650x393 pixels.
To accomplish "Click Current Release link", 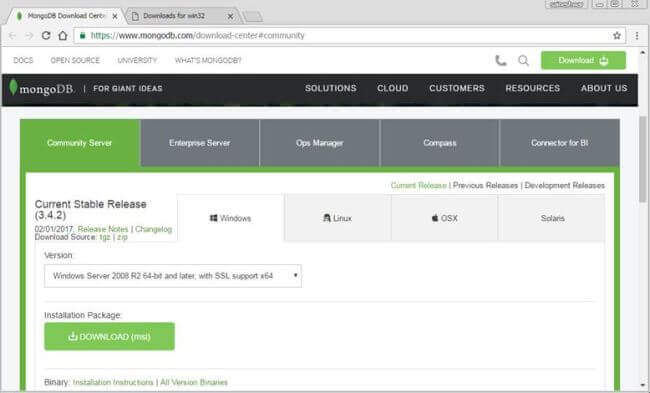I will [x=419, y=185].
